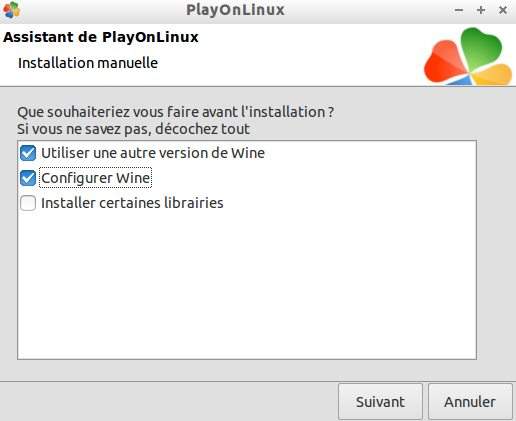Viewport: 516px width, 421px height.
Task: Close the PlayOnLinux assistant window
Action: click(x=503, y=10)
